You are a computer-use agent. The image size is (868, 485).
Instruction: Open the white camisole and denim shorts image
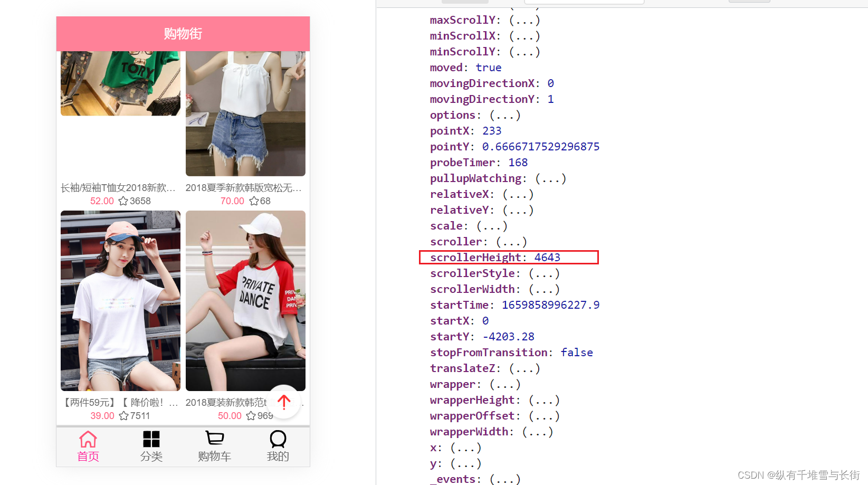[x=245, y=113]
